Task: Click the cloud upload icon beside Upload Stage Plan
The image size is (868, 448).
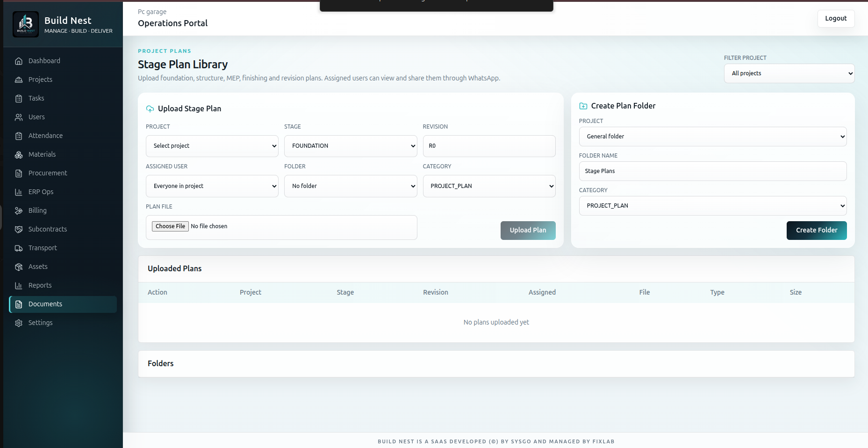Action: 150,108
